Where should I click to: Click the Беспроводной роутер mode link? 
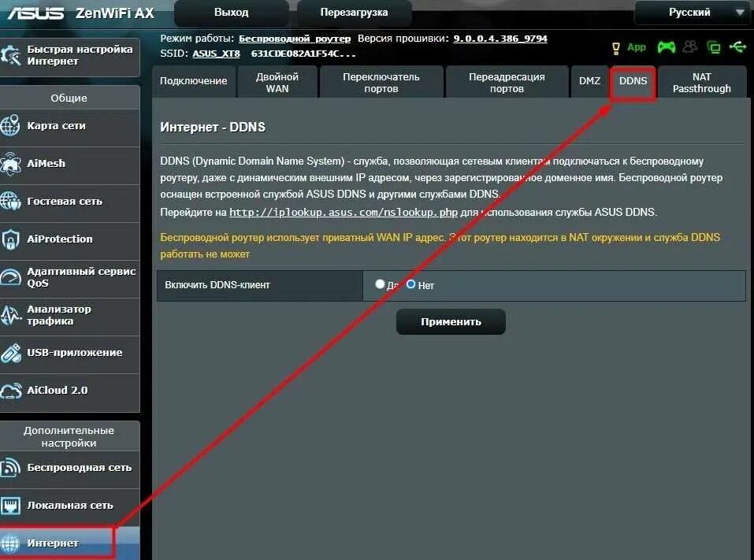(295, 39)
